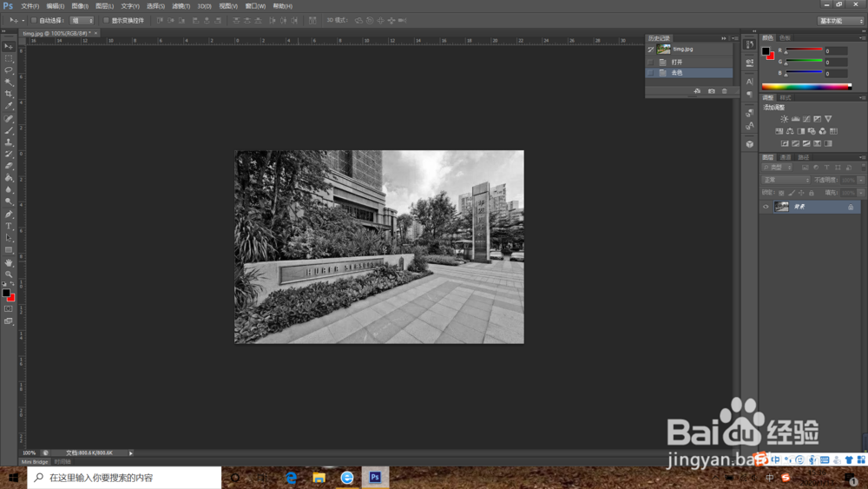Create new snapshot with camera icon in History
This screenshot has width=868, height=489.
tap(712, 91)
